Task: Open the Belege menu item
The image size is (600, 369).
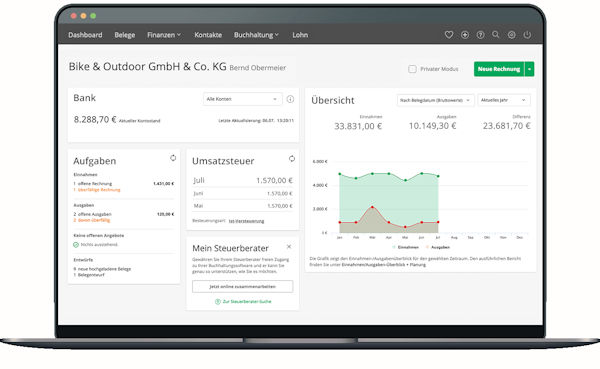Action: coord(125,35)
